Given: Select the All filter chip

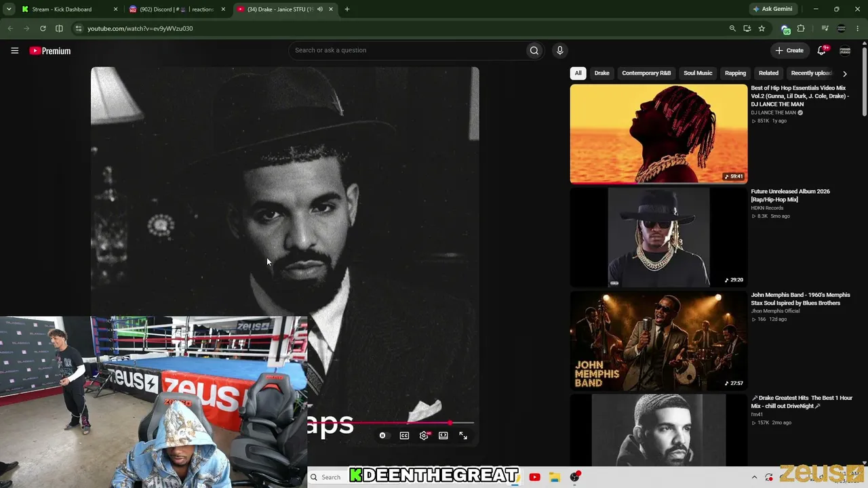Looking at the screenshot, I should tap(578, 73).
